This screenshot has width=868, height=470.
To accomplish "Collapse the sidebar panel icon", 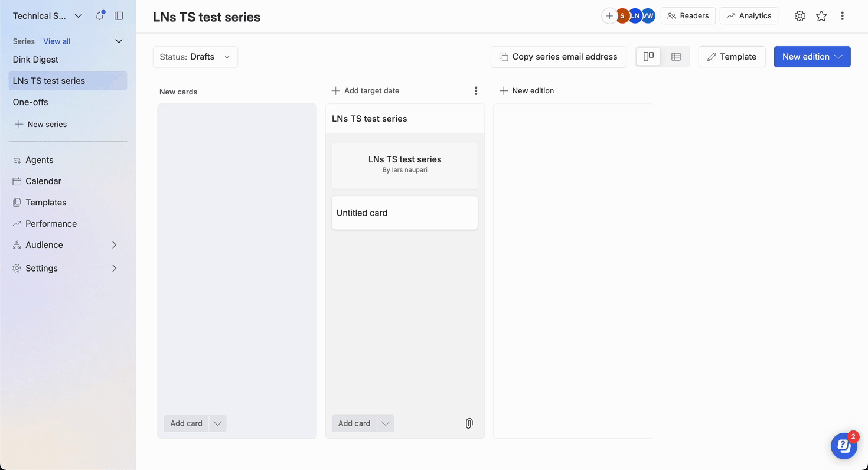I will click(119, 16).
